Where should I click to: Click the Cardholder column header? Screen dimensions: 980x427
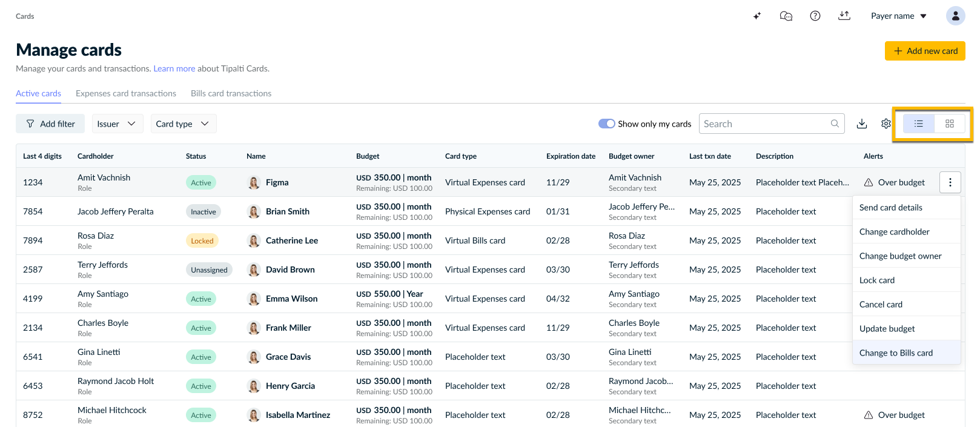pyautogui.click(x=96, y=156)
